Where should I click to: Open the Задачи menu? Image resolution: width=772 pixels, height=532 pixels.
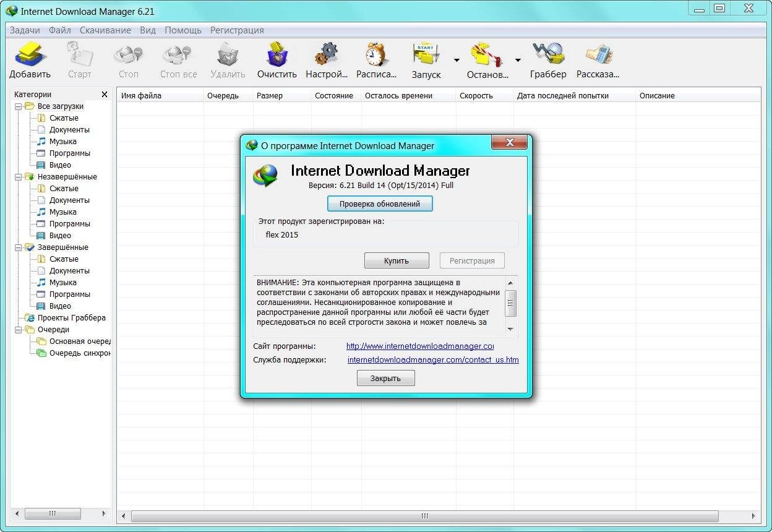pos(25,30)
